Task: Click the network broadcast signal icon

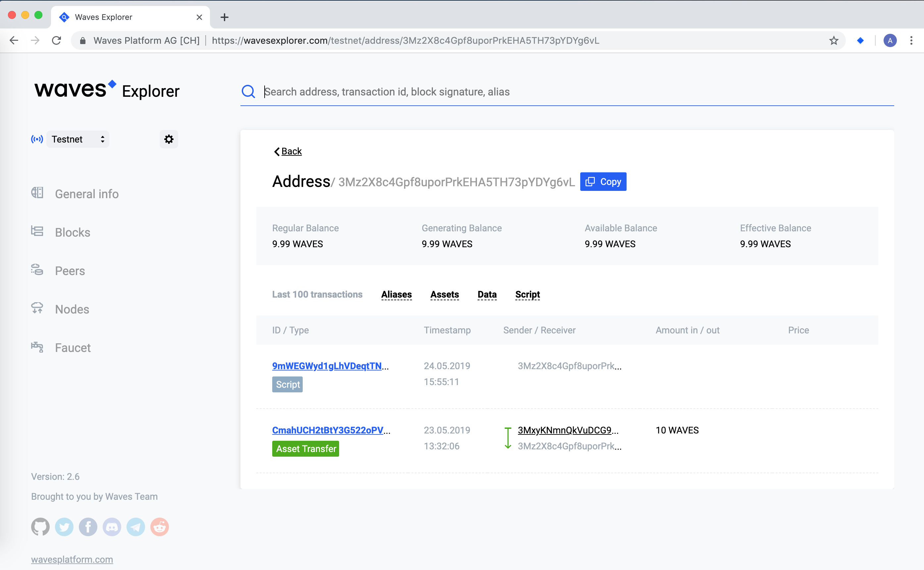Action: pos(37,139)
